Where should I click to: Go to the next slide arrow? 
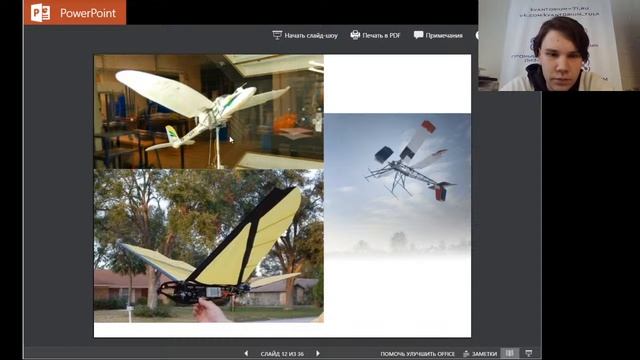coord(318,353)
